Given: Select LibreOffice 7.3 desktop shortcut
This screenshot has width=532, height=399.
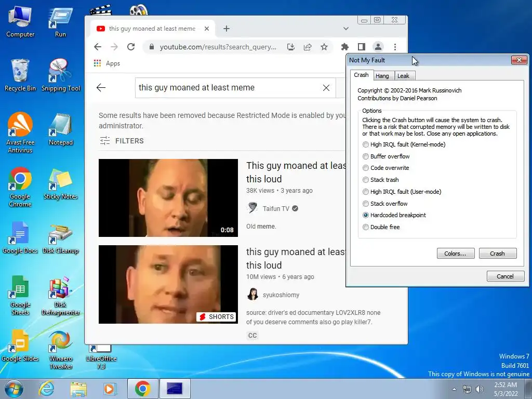Looking at the screenshot, I should coord(101,357).
